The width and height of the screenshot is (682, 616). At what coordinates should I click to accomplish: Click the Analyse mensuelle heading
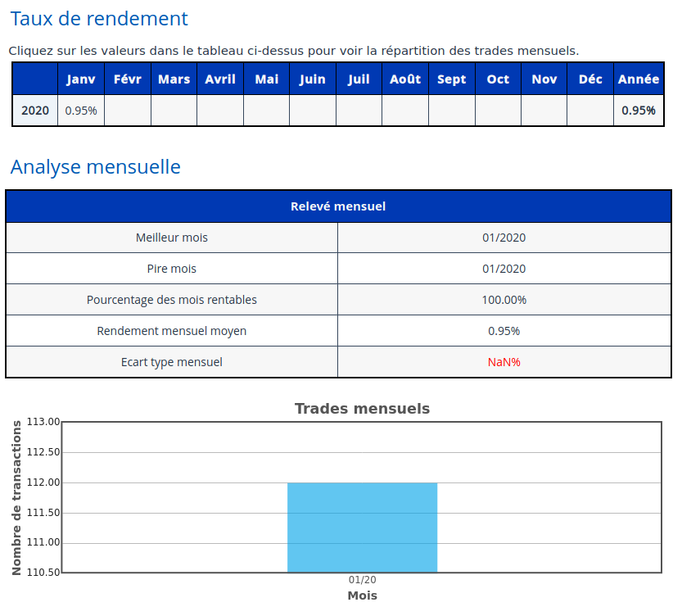point(95,167)
